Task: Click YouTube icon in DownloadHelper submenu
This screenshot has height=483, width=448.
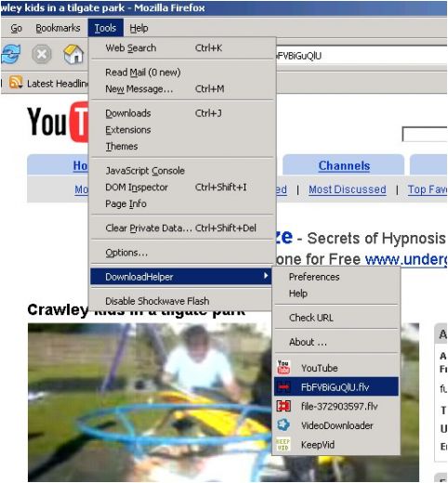Action: (x=283, y=368)
